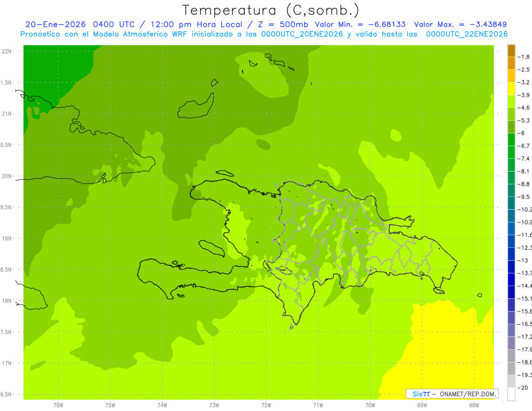This screenshot has width=532, height=411.
Task: Click the colorbar segment between -5.3 and -6
Action: coord(511,127)
